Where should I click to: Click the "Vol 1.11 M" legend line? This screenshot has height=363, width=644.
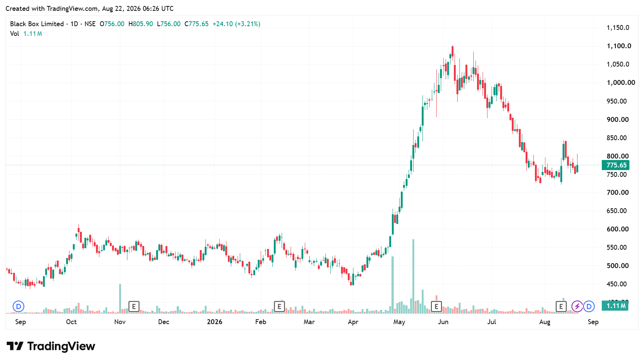[x=26, y=34]
